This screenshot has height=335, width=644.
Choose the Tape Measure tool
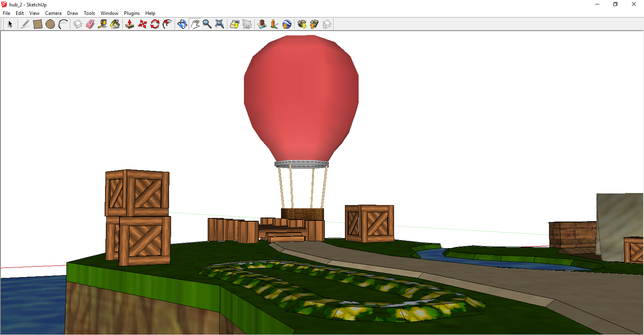click(103, 24)
